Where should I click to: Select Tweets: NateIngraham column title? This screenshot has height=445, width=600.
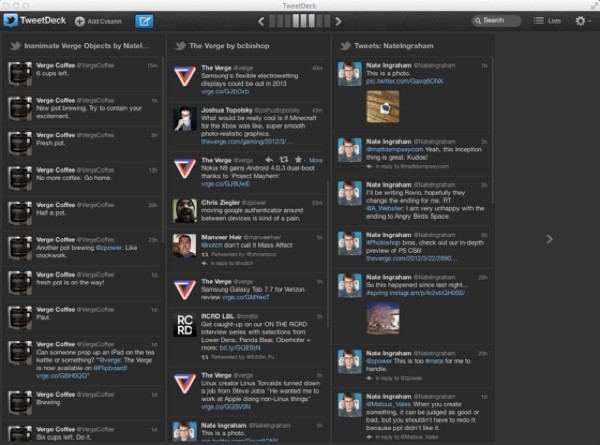click(x=394, y=46)
